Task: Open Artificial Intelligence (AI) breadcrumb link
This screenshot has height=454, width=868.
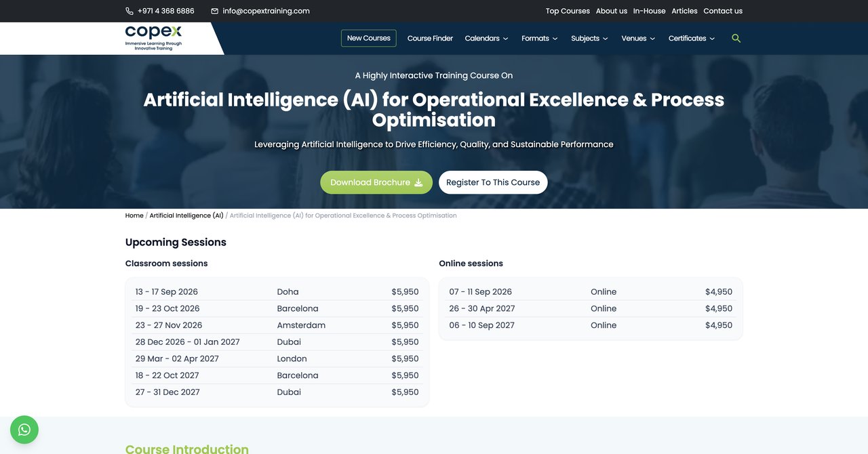Action: 186,215
